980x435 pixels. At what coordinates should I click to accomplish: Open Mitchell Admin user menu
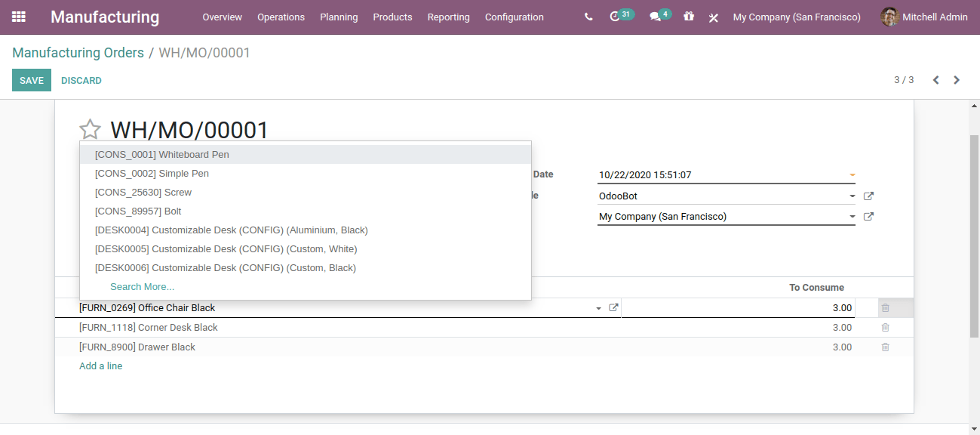925,17
